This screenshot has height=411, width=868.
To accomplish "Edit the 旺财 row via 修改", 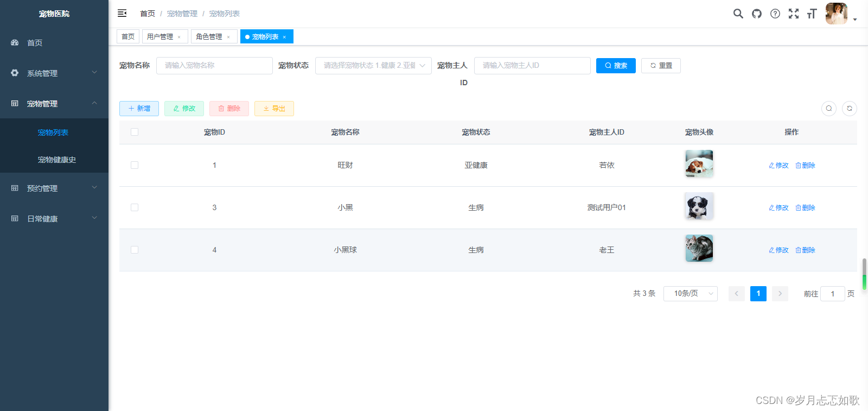I will tap(778, 166).
